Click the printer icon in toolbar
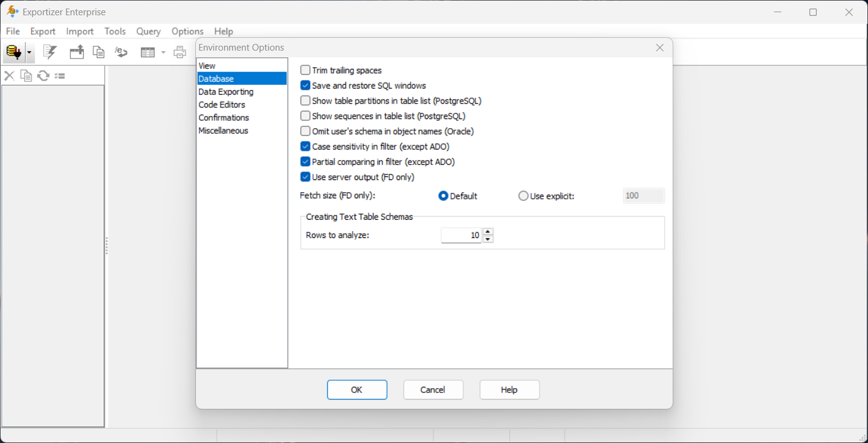The height and width of the screenshot is (443, 868). click(179, 52)
